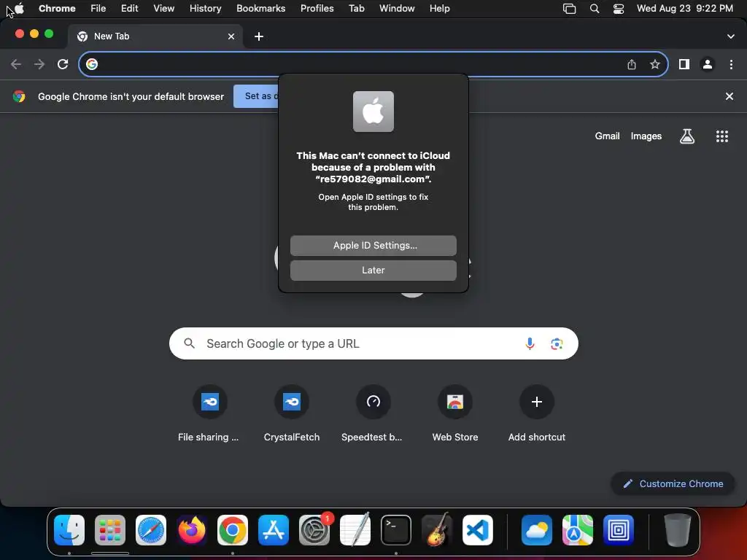
Task: Open the Weather app from the Dock
Action: click(x=537, y=530)
